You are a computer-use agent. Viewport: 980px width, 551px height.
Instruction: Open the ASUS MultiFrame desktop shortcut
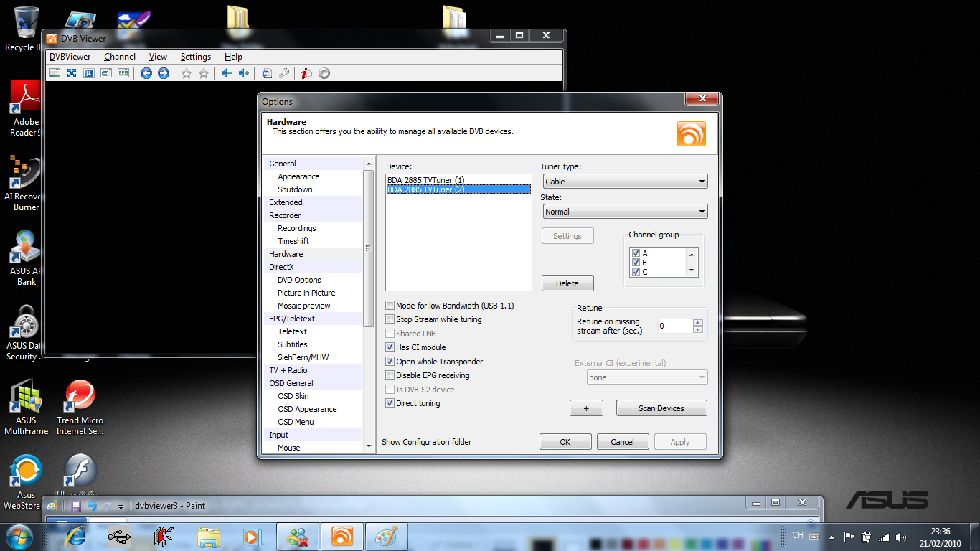tap(26, 408)
